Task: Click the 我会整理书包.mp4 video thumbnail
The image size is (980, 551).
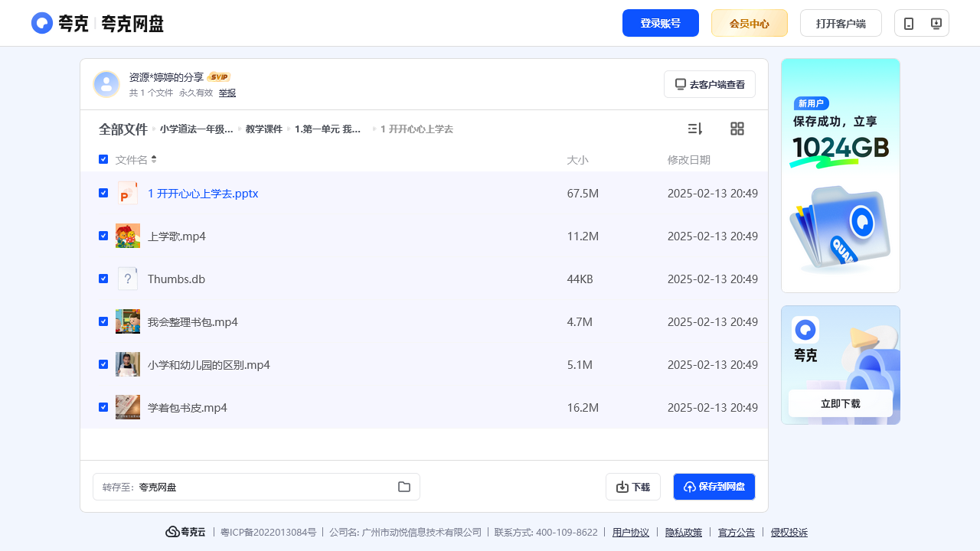Action: (x=128, y=321)
